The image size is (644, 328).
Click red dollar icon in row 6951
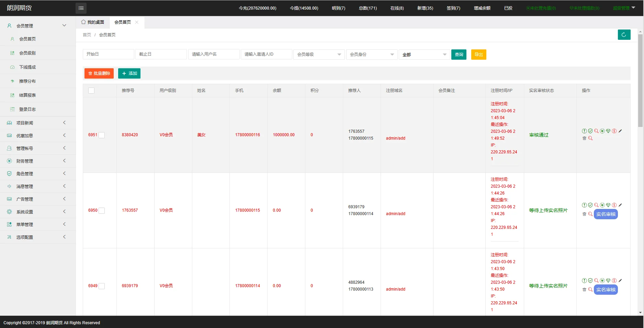pyautogui.click(x=614, y=131)
